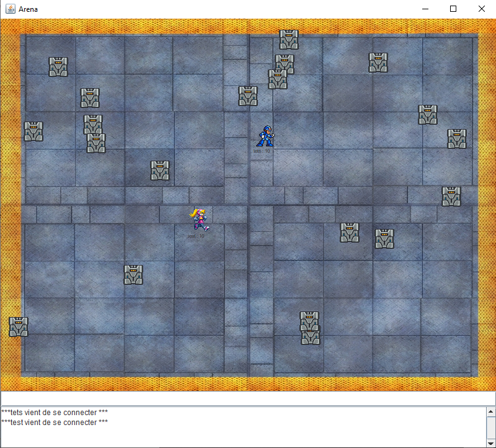Click the Java icon in the title bar
The height and width of the screenshot is (448, 496).
pos(10,9)
